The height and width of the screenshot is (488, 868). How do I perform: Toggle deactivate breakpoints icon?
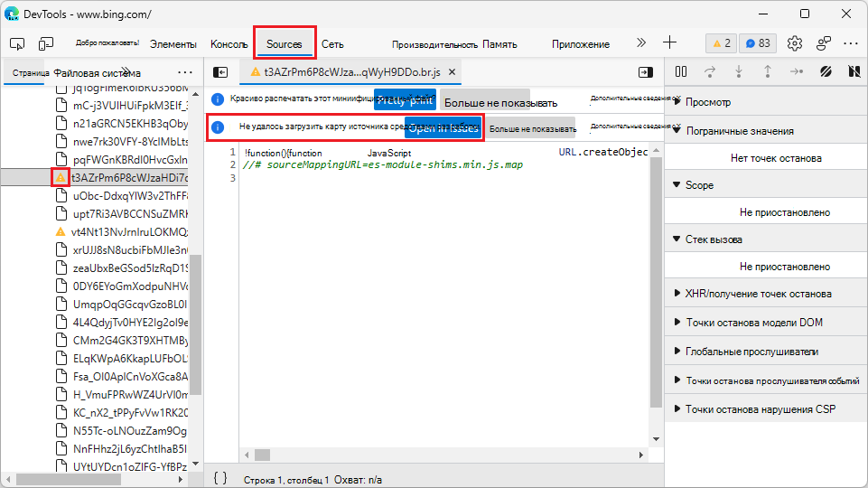click(826, 71)
